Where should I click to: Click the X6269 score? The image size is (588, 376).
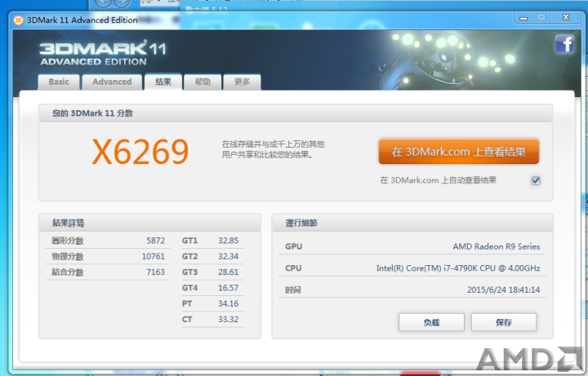point(140,152)
